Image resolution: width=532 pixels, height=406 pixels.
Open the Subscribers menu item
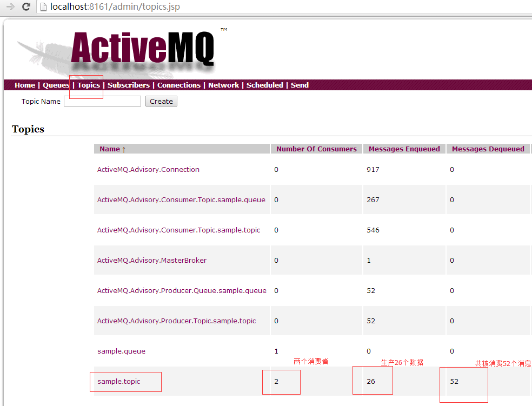click(129, 85)
